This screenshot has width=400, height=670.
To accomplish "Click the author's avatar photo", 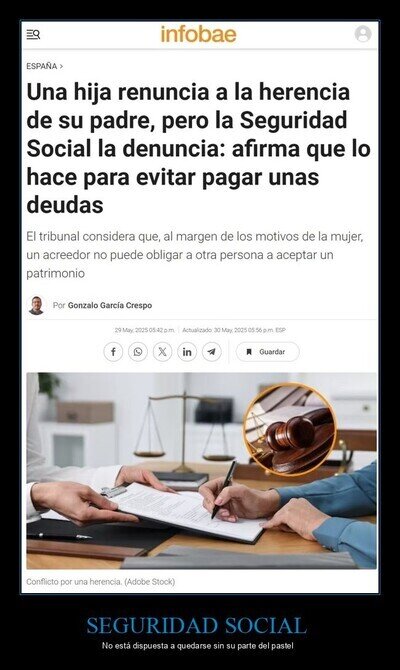I will [x=36, y=306].
